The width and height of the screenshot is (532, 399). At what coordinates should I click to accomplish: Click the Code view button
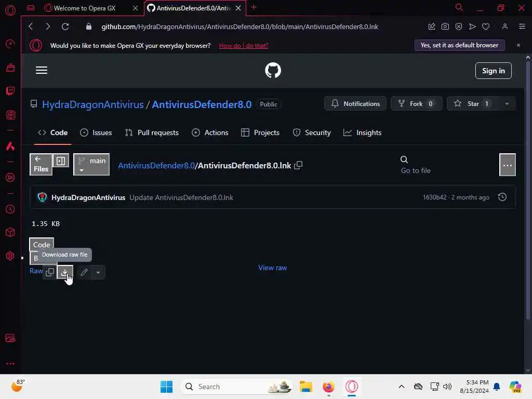tap(42, 245)
